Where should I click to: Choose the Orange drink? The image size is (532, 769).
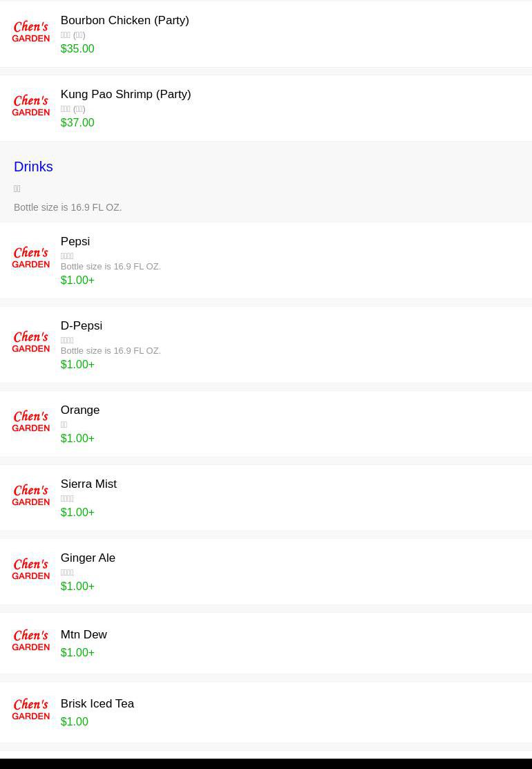pyautogui.click(x=266, y=424)
